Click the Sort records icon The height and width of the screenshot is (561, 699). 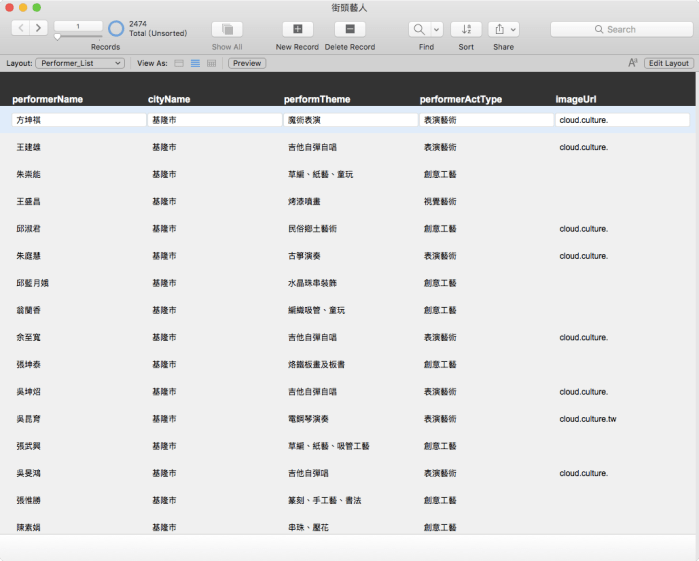pos(466,29)
